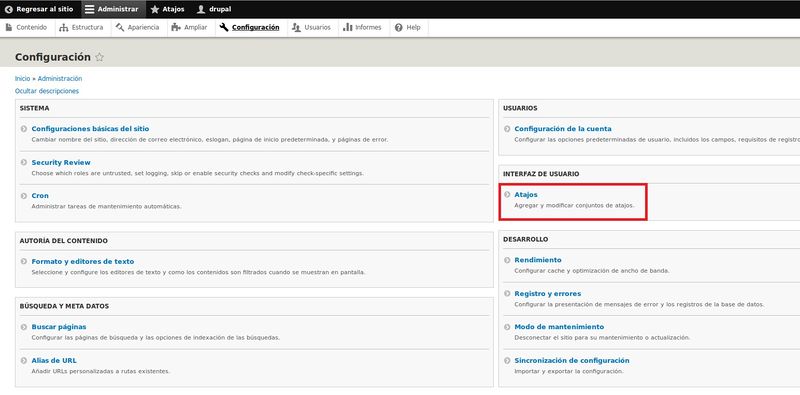
Task: Click the arrow bullet beside Sincronización de configuración
Action: tap(507, 360)
